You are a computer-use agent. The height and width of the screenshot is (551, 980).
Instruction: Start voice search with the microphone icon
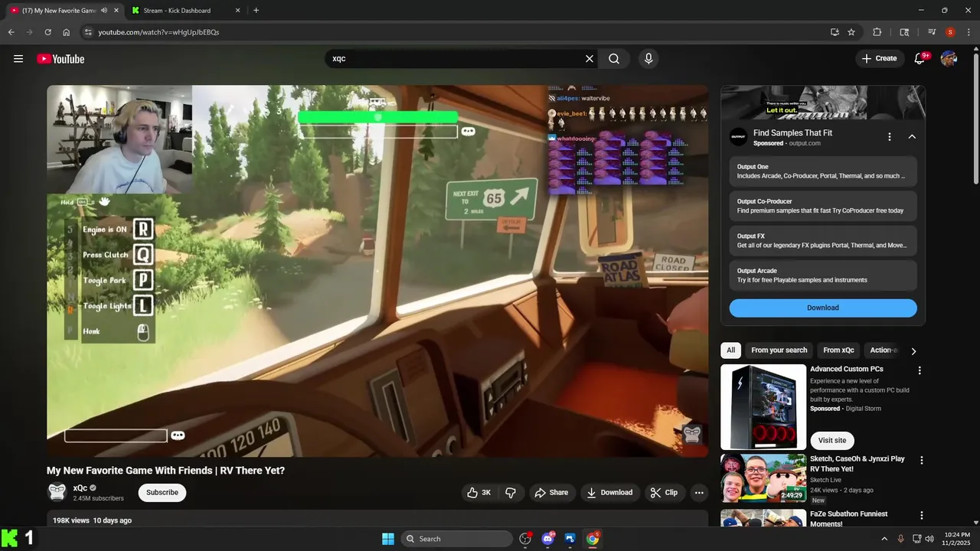click(648, 59)
